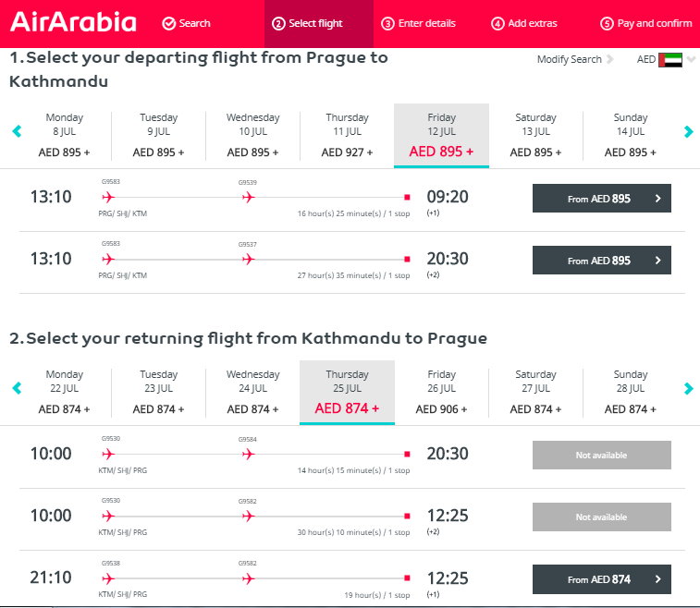Select Thursday 11 JUL departing date
The height and width of the screenshot is (608, 700).
point(347,135)
